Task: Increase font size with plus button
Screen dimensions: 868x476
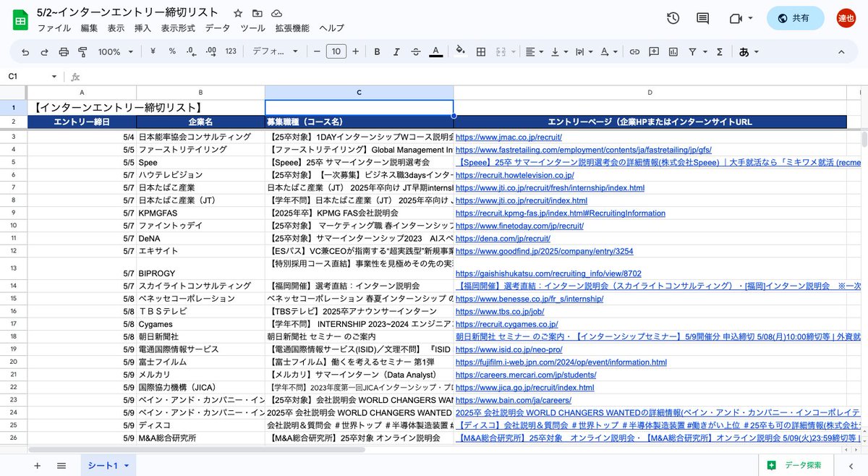Action: (355, 51)
